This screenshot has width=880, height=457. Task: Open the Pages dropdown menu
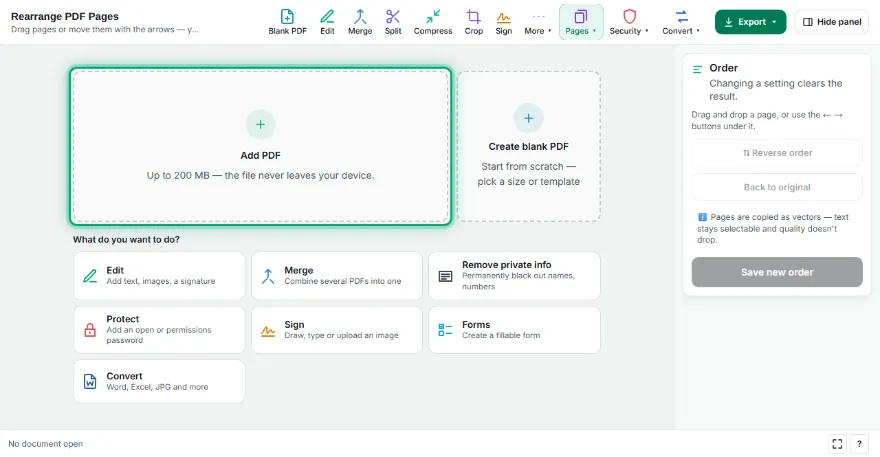pyautogui.click(x=581, y=22)
